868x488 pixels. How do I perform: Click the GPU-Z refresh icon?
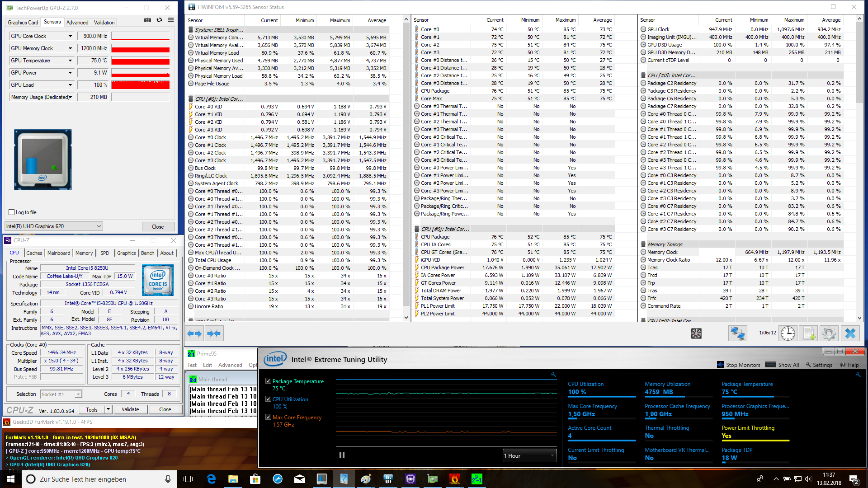[159, 20]
